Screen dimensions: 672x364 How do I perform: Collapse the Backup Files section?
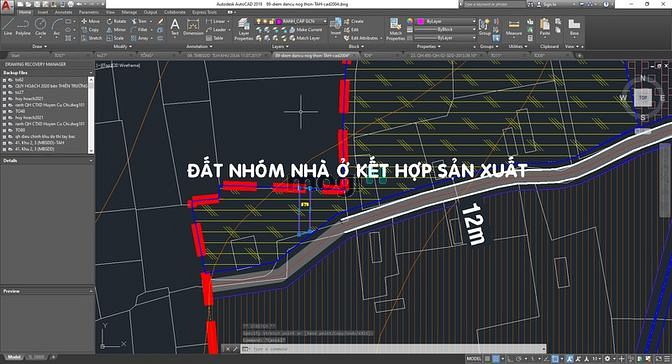coord(91,72)
